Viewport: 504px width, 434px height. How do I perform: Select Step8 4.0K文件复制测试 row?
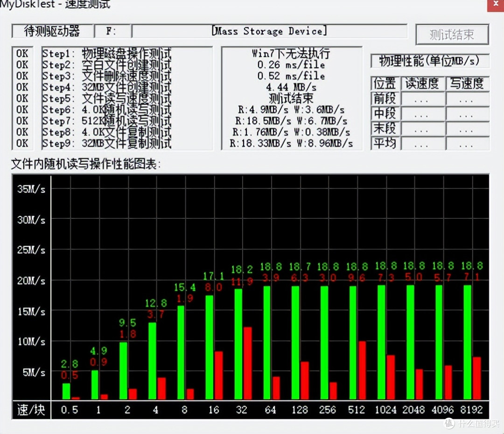click(x=107, y=132)
